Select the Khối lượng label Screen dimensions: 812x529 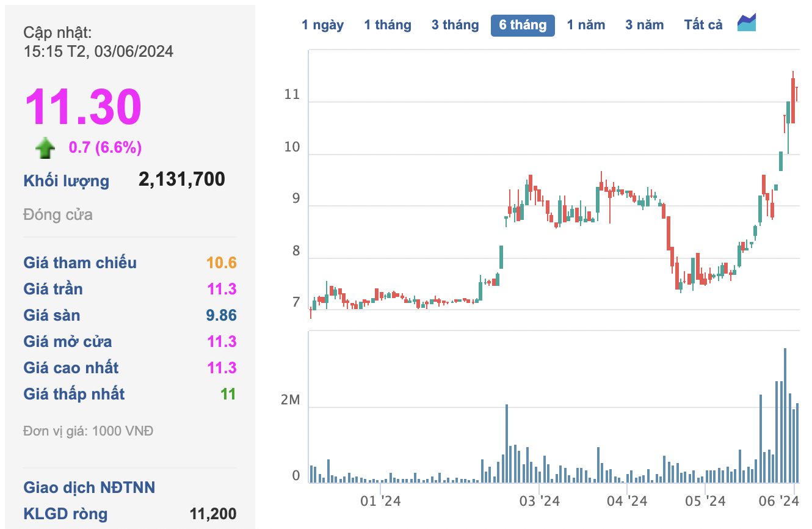[67, 181]
